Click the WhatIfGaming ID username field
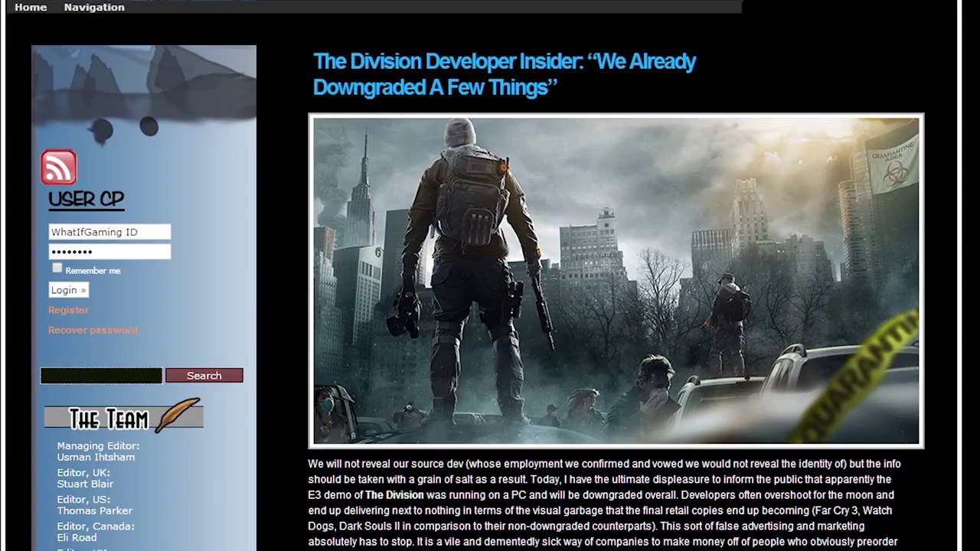 click(109, 232)
